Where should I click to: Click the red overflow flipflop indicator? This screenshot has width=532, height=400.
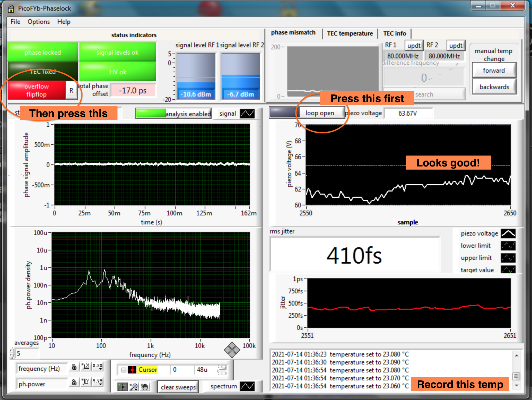pos(37,90)
